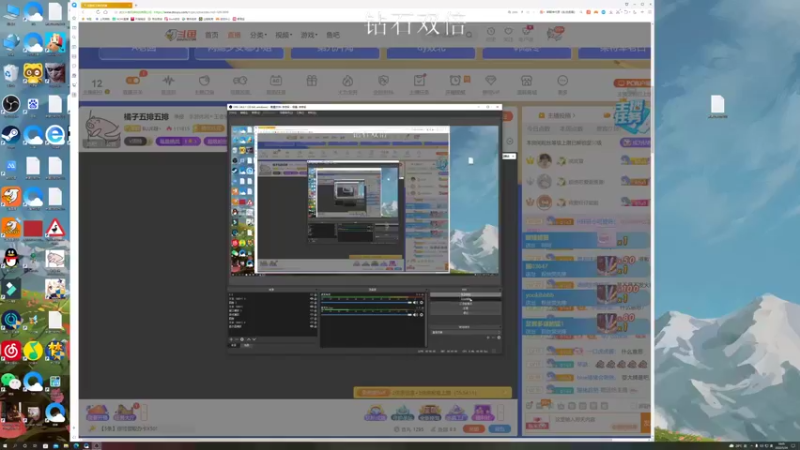
Task: Open the diamond icon in streamer toolbar
Action: (490, 81)
